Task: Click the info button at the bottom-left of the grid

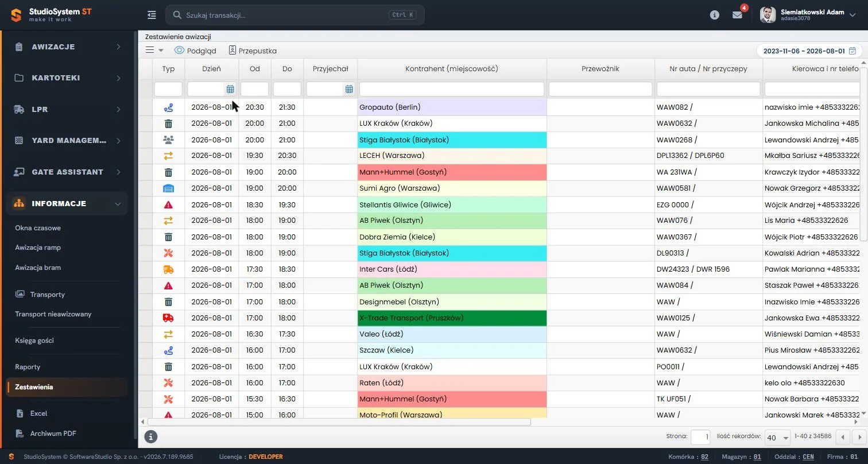Action: click(150, 436)
